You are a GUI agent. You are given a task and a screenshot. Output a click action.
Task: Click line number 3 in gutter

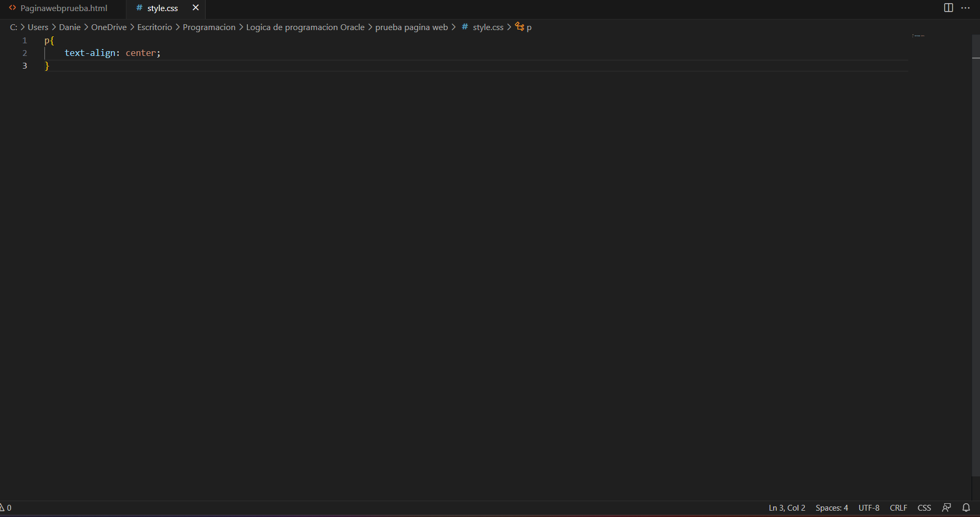25,65
